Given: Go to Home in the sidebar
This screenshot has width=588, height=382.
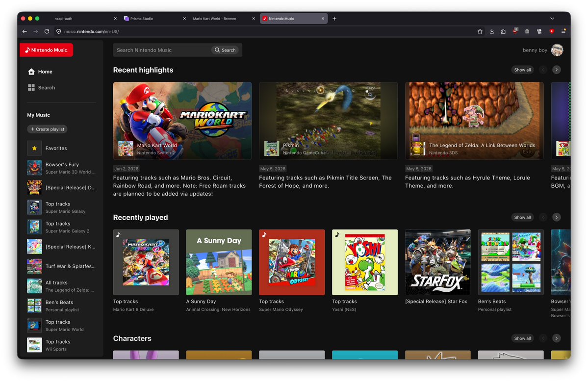Looking at the screenshot, I should pos(40,72).
